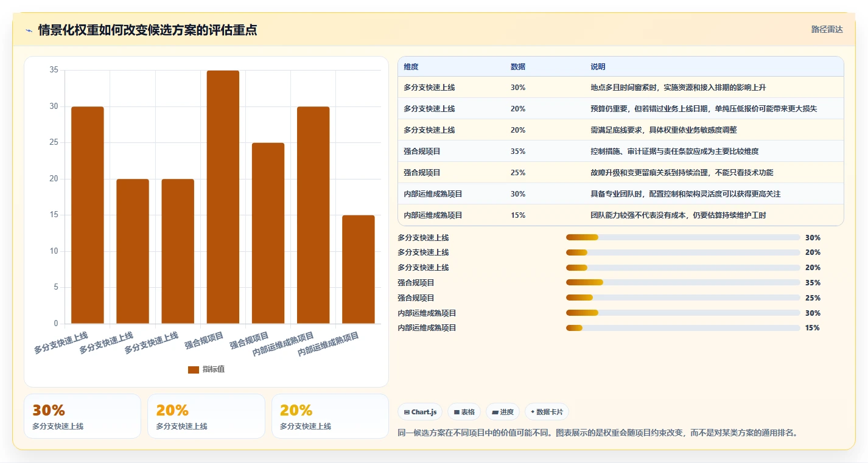Click the 35% value beside the progress bar
Image resolution: width=868 pixels, height=463 pixels.
coord(813,283)
